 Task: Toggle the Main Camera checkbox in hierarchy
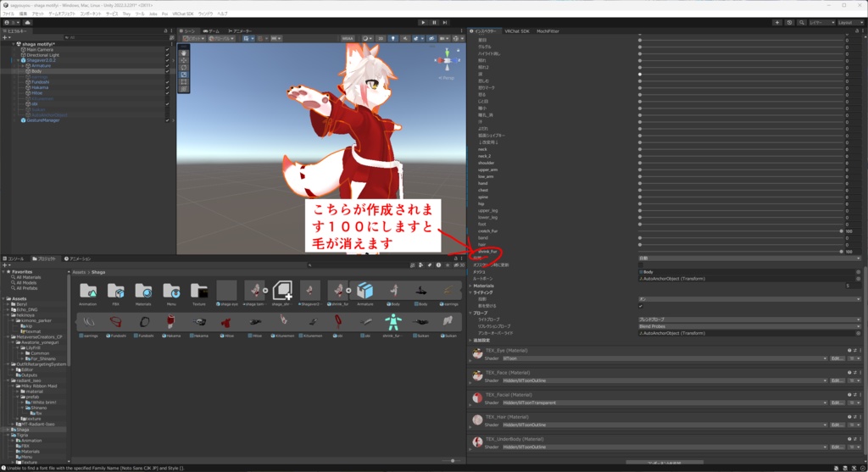pyautogui.click(x=167, y=49)
